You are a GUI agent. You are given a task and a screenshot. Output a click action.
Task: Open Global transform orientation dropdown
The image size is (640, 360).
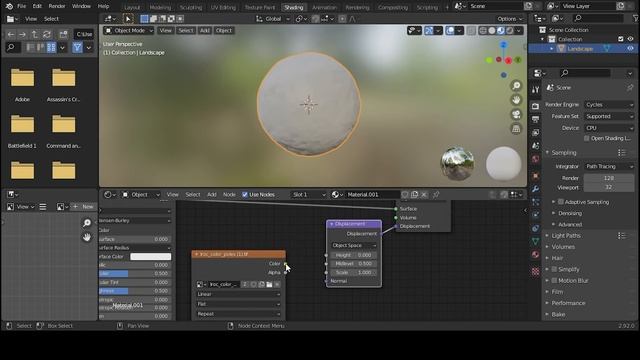pyautogui.click(x=272, y=19)
